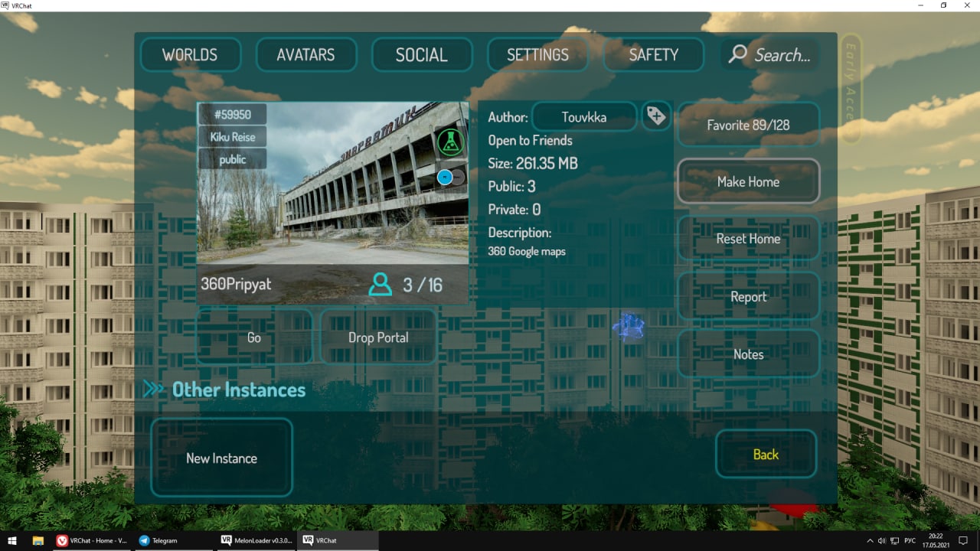
Task: Click the volume speaker tray icon
Action: [882, 540]
